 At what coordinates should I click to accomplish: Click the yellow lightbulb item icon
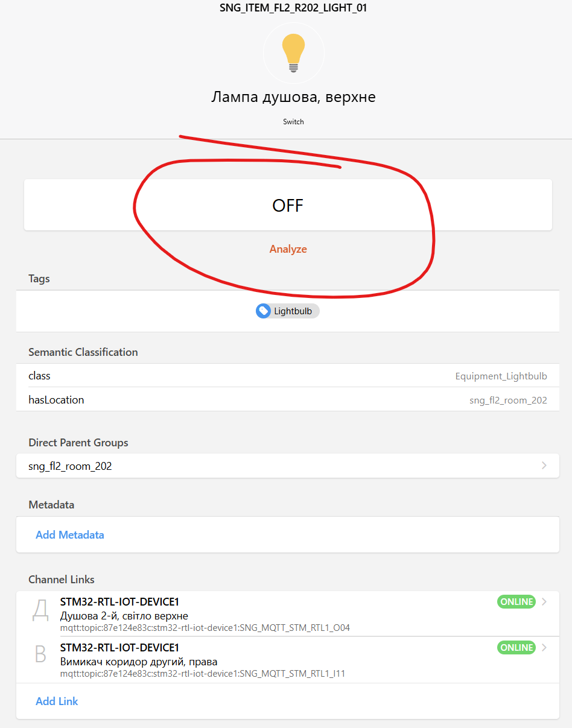(x=294, y=52)
